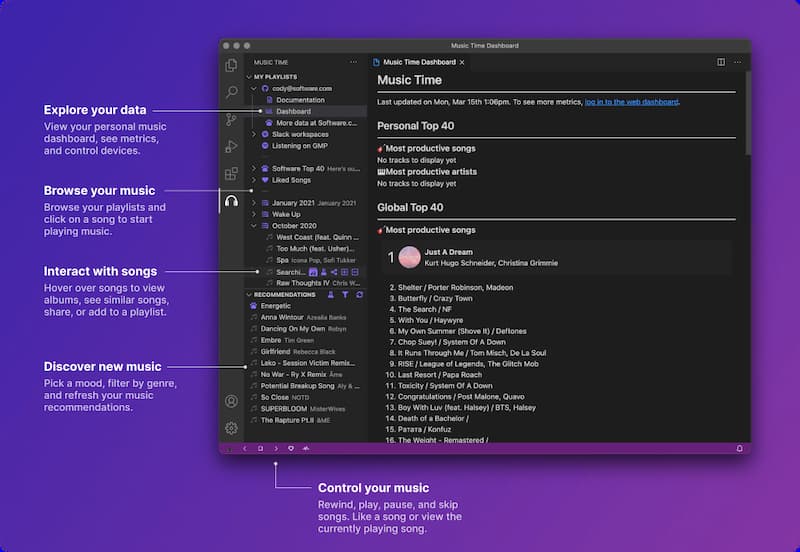
Task: Skip to next song in status bar
Action: [276, 448]
